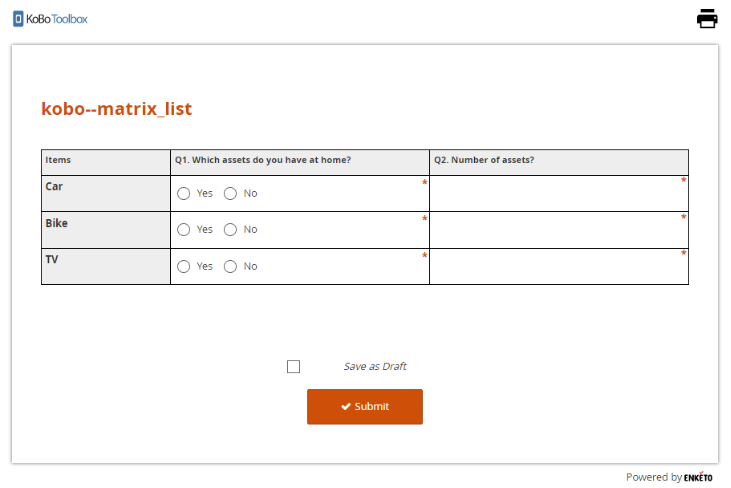Click the Bike number of assets field
This screenshot has width=731, height=488.
(558, 231)
